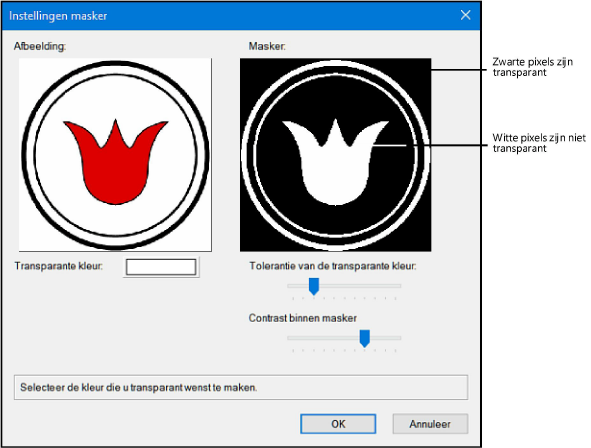Click the Contrast binnen masker slider handle
Screen dimensions: 591x448
pyautogui.click(x=364, y=338)
